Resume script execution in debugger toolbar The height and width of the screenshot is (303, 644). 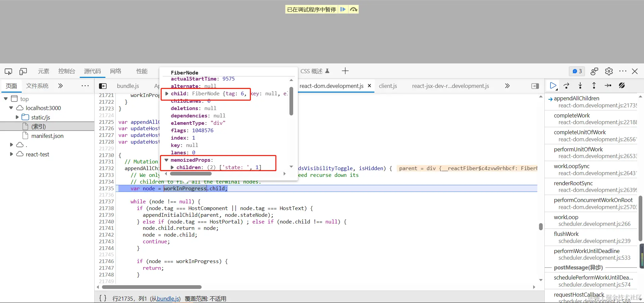pos(553,86)
